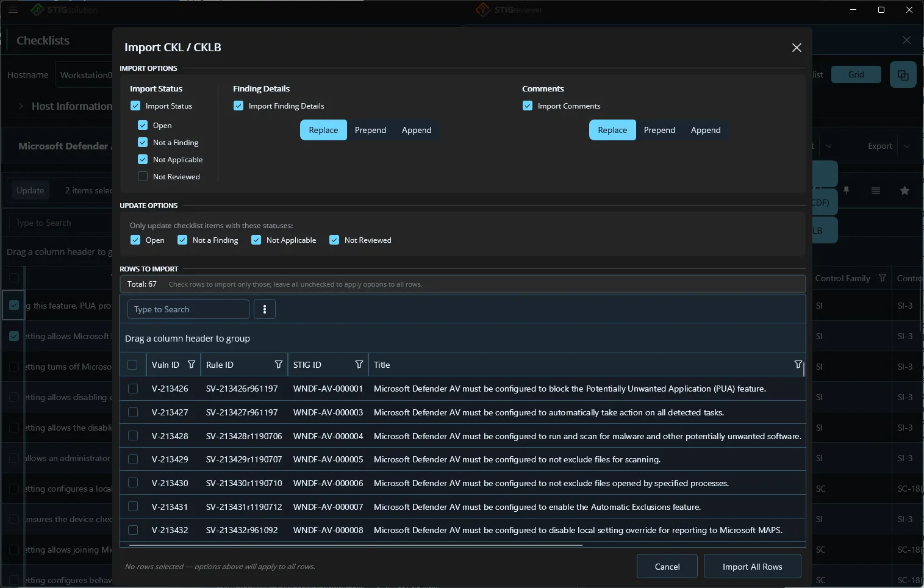Click the list lines icon in background toolbar
This screenshot has height=588, width=924.
876,191
